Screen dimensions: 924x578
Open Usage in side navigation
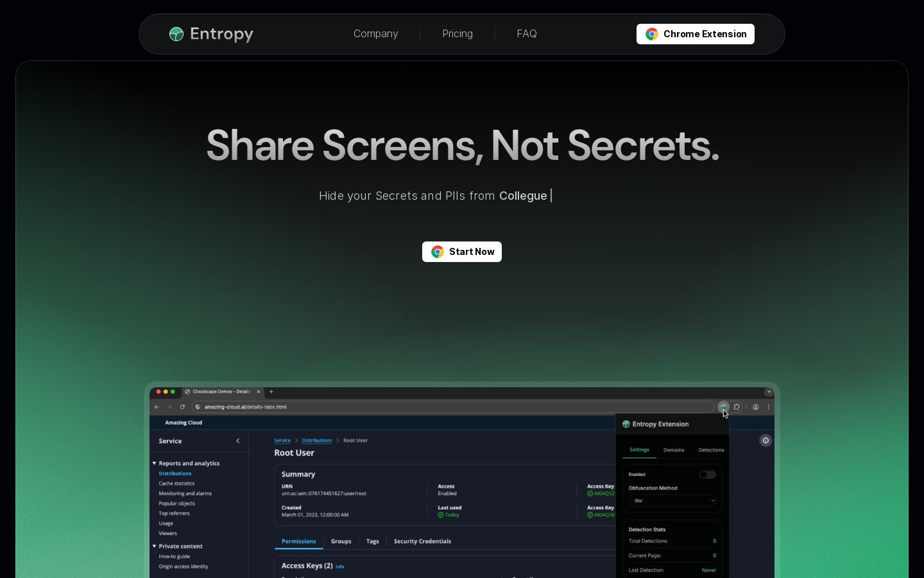click(166, 523)
